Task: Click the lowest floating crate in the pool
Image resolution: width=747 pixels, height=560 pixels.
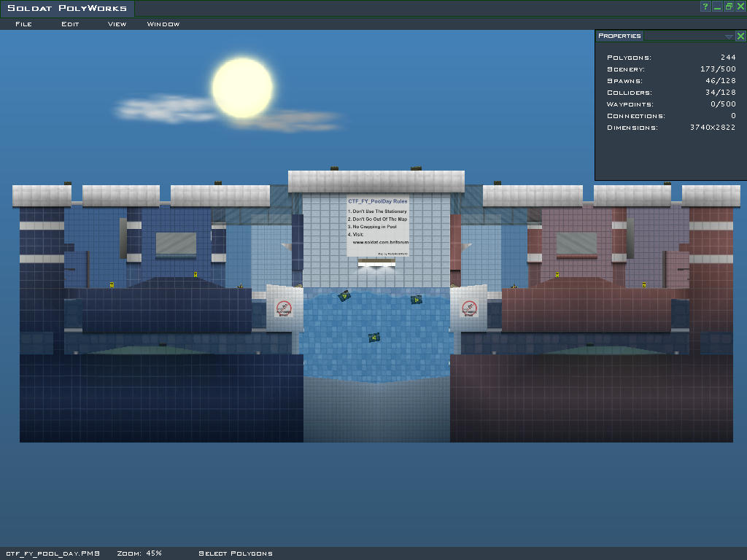Action: click(x=373, y=337)
